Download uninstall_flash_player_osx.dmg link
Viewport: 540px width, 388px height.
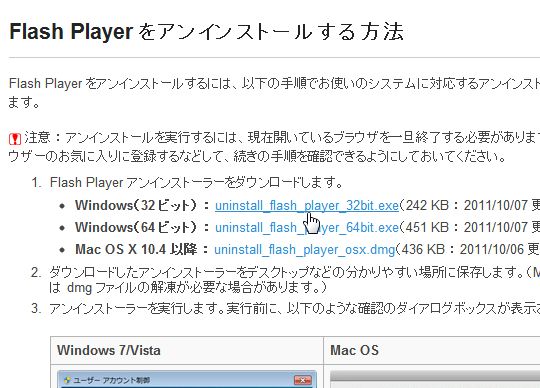(305, 250)
